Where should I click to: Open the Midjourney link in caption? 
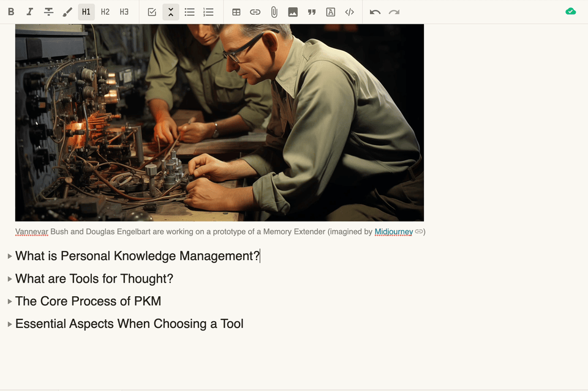(393, 231)
